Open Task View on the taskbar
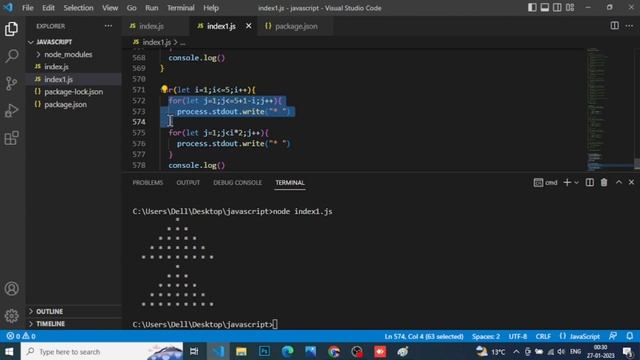This screenshot has width=640, height=360. (194, 351)
